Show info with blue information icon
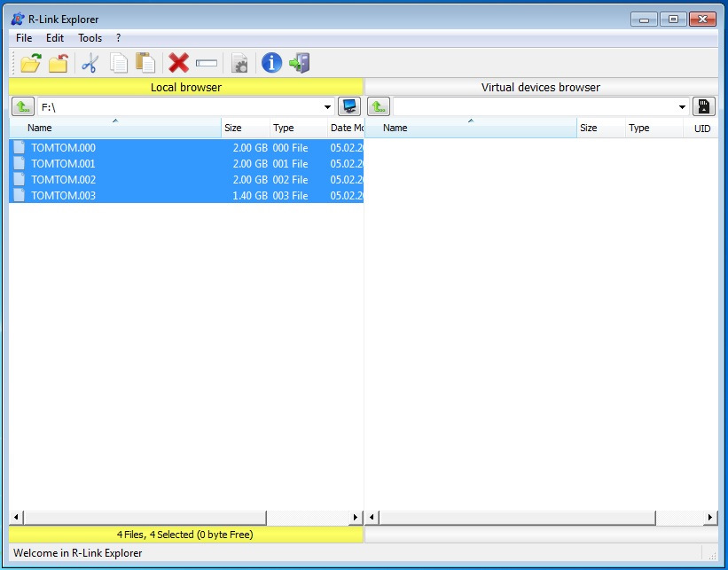 pyautogui.click(x=271, y=63)
